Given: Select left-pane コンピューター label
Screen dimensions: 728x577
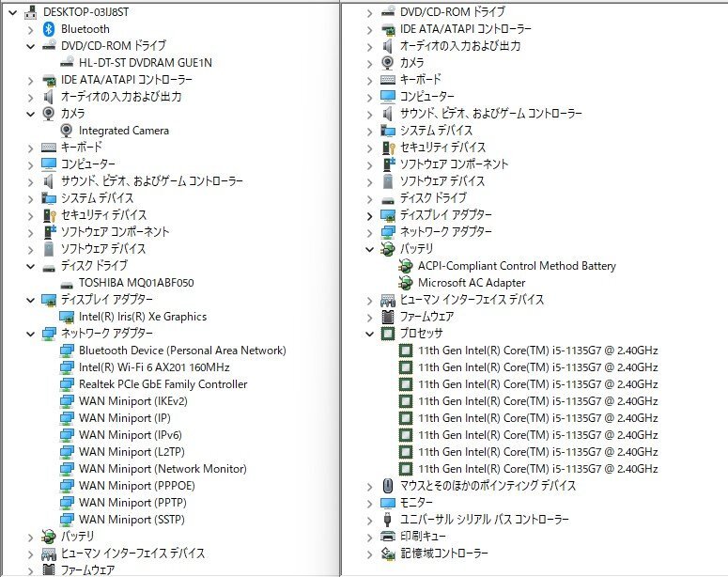Looking at the screenshot, I should 88,164.
